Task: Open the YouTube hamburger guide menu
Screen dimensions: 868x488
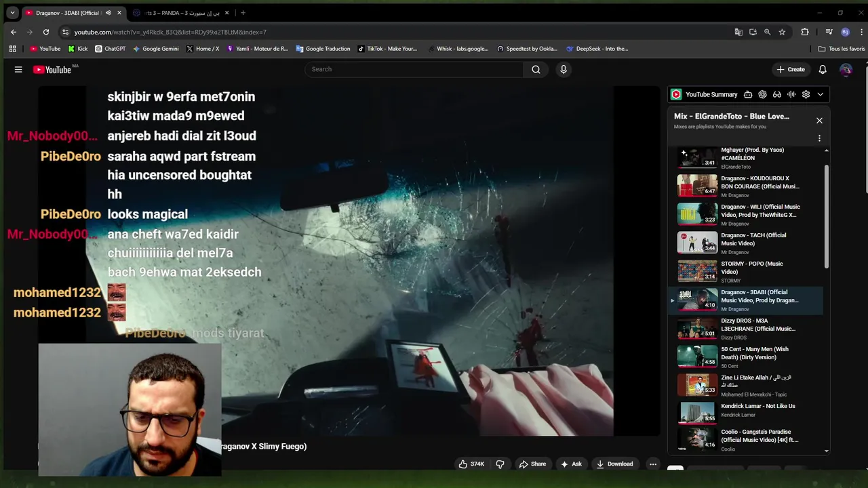Action: point(18,69)
